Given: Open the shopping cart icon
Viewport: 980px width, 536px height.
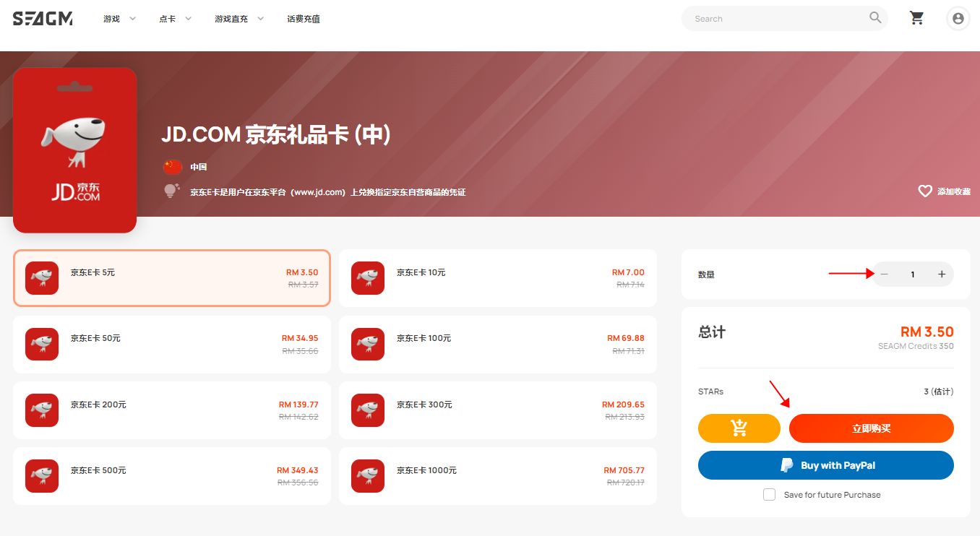Looking at the screenshot, I should point(917,18).
